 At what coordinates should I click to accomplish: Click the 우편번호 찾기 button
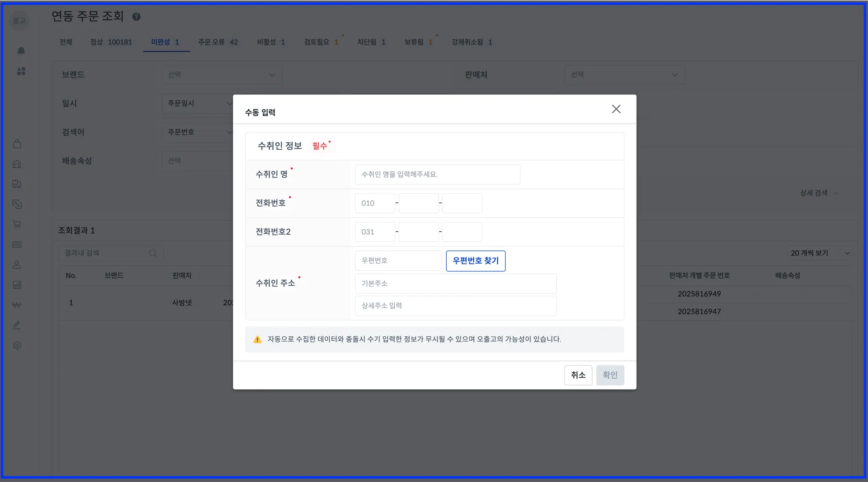click(476, 261)
